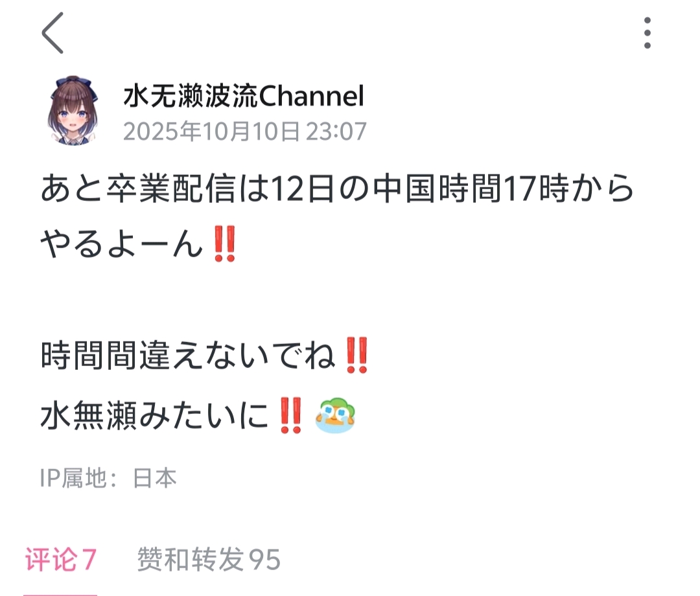700x596 pixels.
Task: Switch to the 评论 7 comments tab
Action: (60, 559)
